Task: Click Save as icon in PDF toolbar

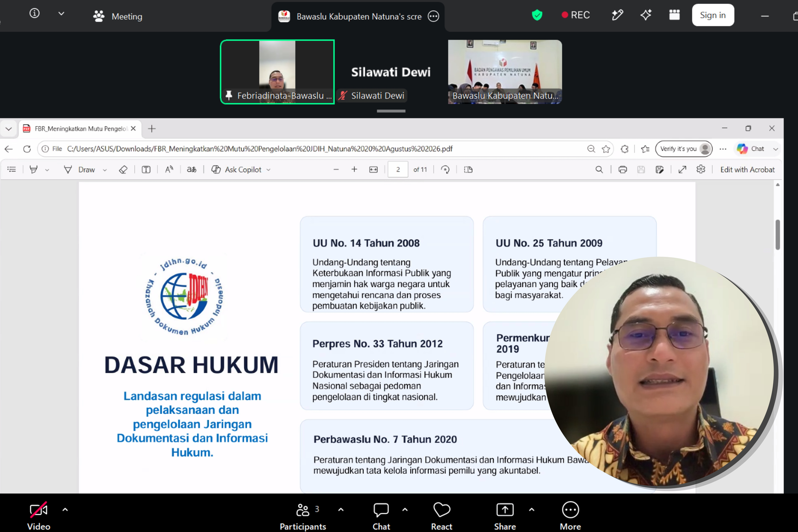Action: click(659, 169)
